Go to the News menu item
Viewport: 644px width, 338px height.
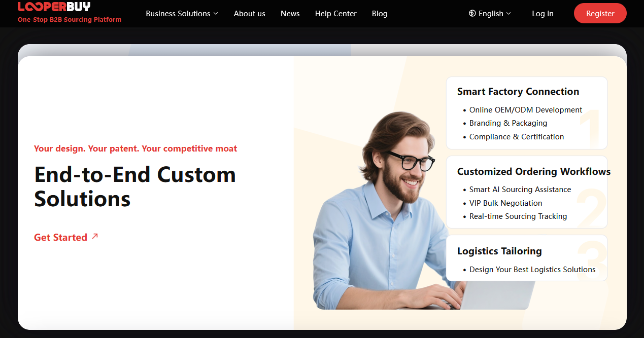(x=290, y=14)
